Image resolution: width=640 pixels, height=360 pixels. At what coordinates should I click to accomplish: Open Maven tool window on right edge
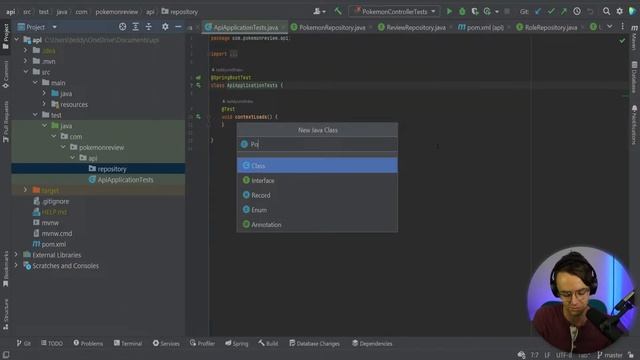click(634, 38)
